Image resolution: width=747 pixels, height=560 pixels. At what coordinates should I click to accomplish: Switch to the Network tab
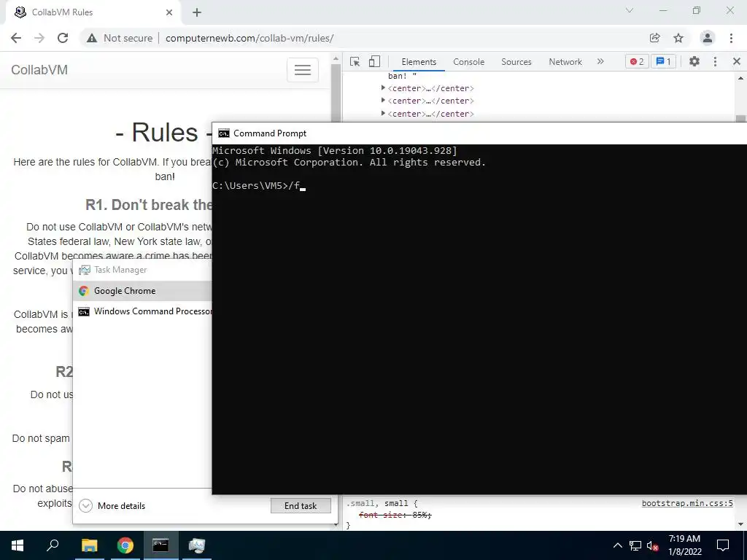[x=565, y=62]
